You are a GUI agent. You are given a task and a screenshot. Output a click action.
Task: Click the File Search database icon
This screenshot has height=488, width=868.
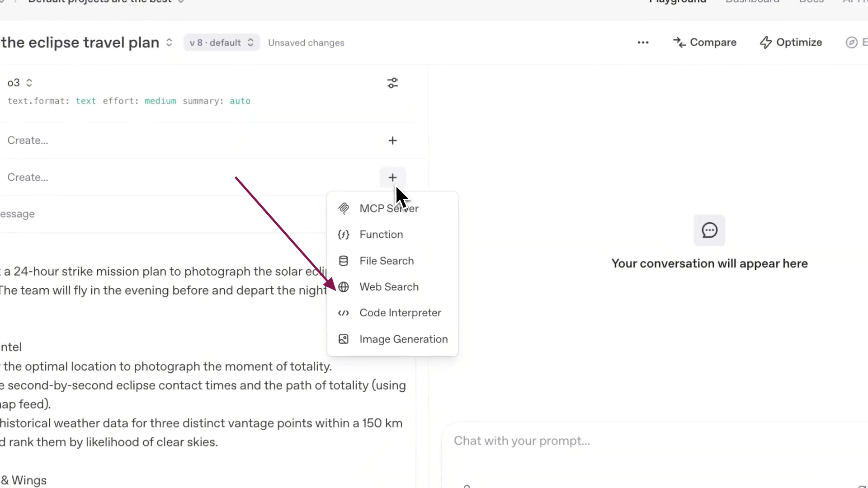pyautogui.click(x=344, y=261)
